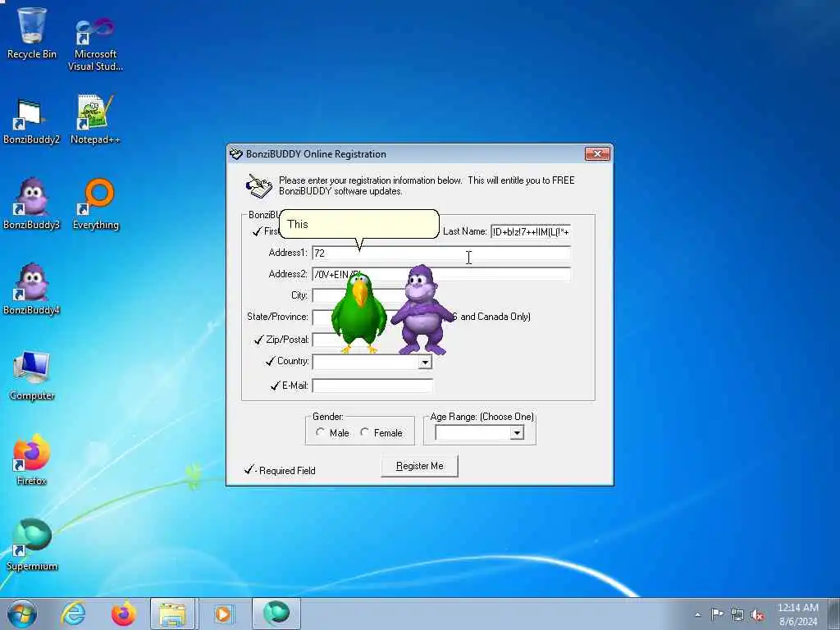Select the Supermium desktop shortcut
The image size is (840, 630).
(x=32, y=546)
